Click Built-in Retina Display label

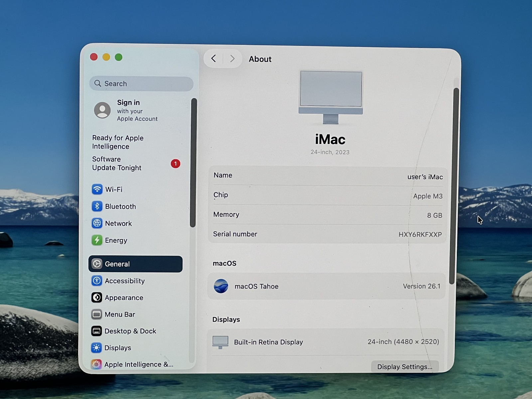268,342
